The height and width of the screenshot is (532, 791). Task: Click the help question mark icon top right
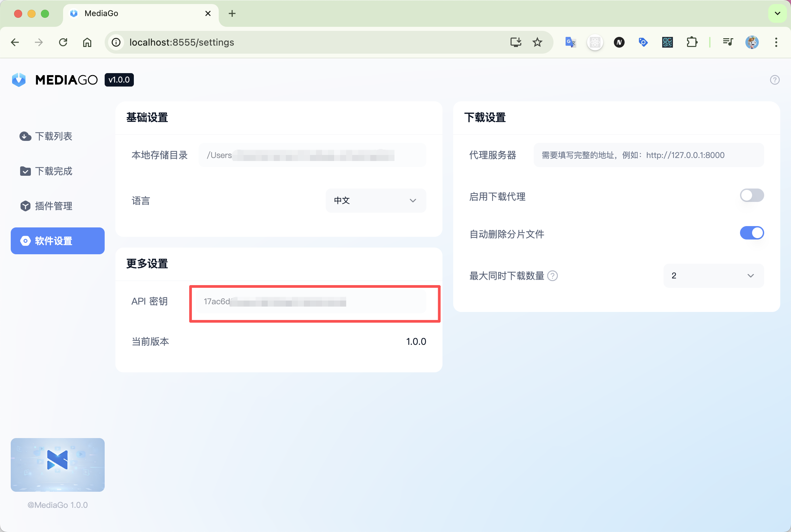[x=774, y=80]
